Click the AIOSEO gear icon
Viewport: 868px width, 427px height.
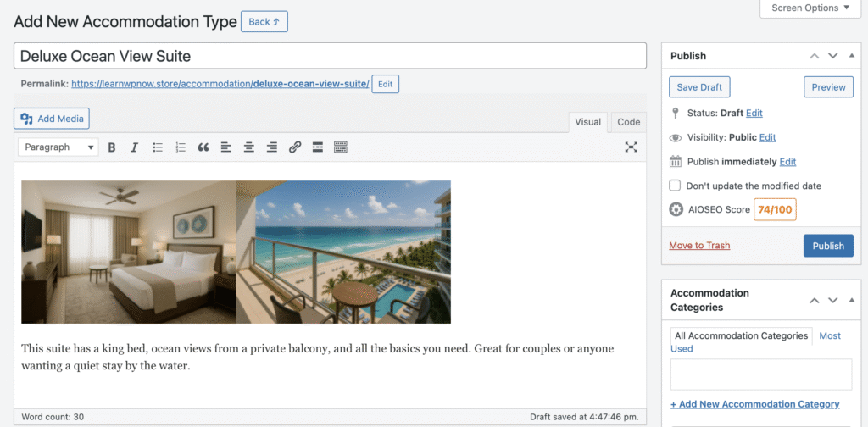tap(676, 209)
